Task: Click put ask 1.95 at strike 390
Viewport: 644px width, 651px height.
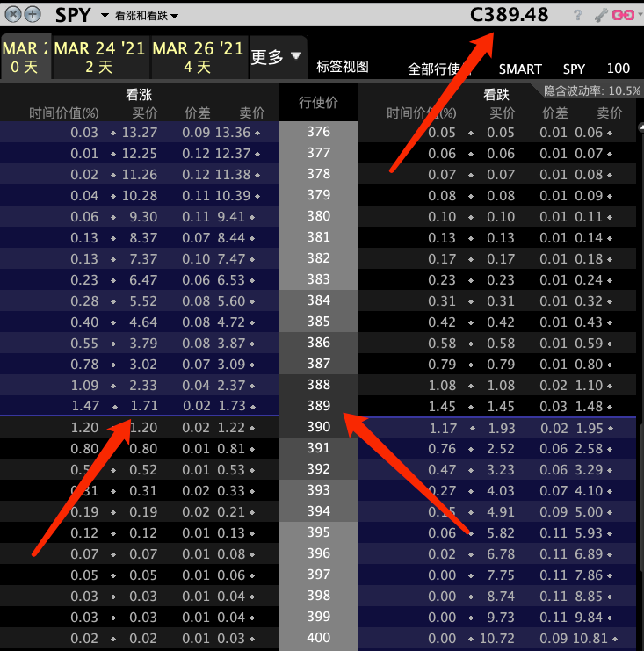Action: pyautogui.click(x=590, y=428)
